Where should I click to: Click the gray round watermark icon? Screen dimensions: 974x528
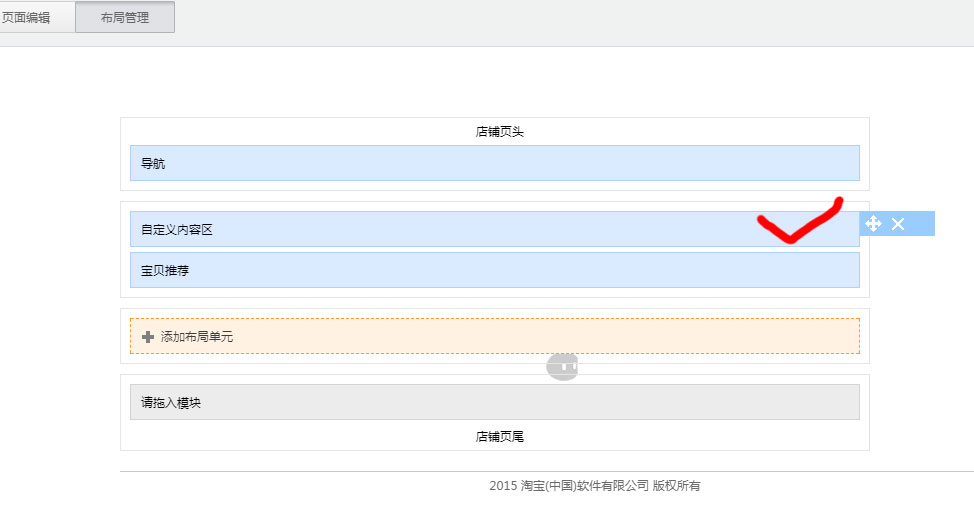coord(562,367)
